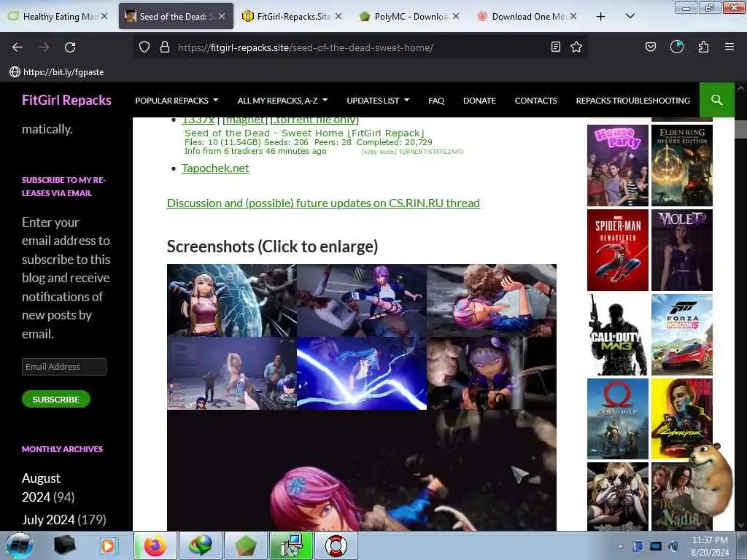Open House Party repack cover
747x560 pixels.
(x=617, y=166)
